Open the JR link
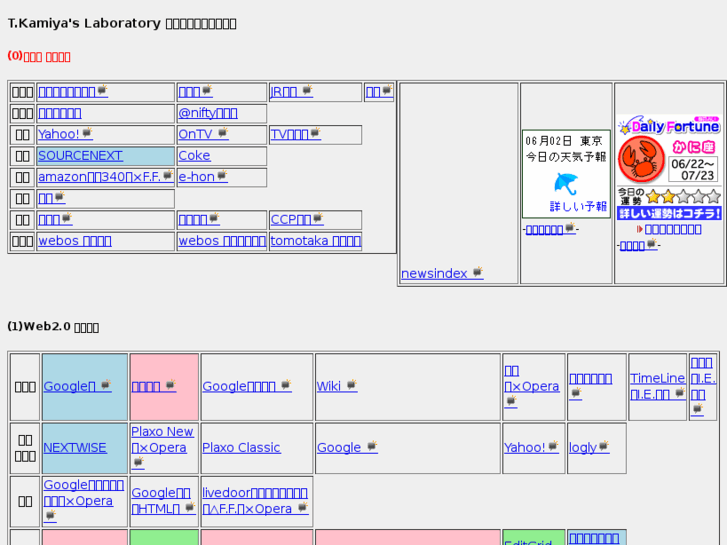Screen dimensions: 727x545 coord(291,91)
